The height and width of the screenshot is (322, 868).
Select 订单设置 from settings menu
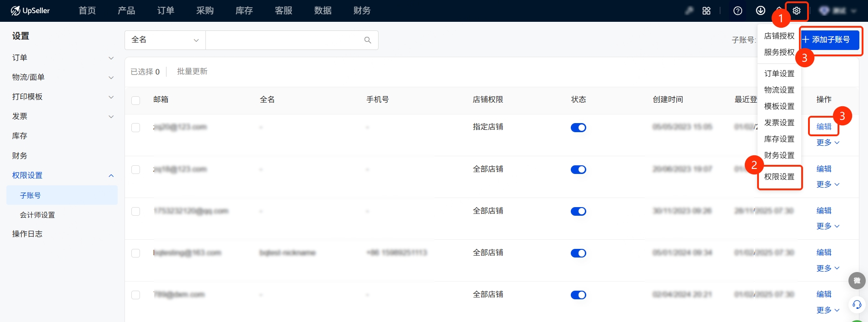(779, 74)
